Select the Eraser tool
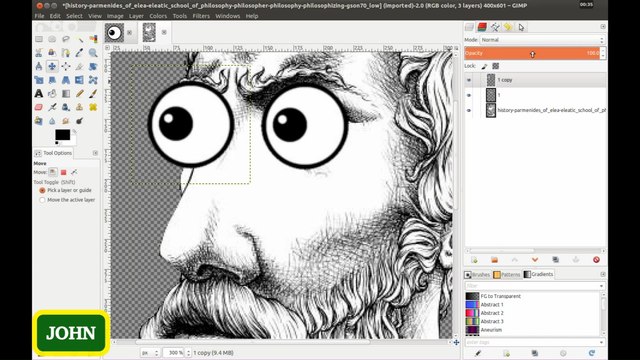640x360 pixels. [x=39, y=107]
